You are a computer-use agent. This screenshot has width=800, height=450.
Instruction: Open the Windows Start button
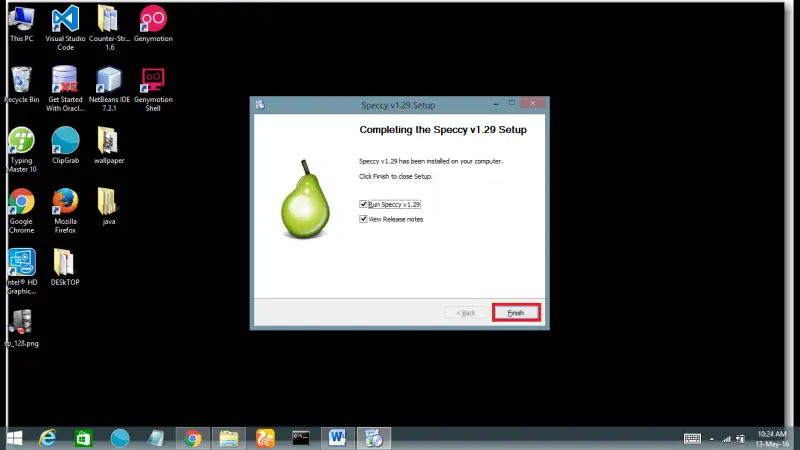click(15, 438)
